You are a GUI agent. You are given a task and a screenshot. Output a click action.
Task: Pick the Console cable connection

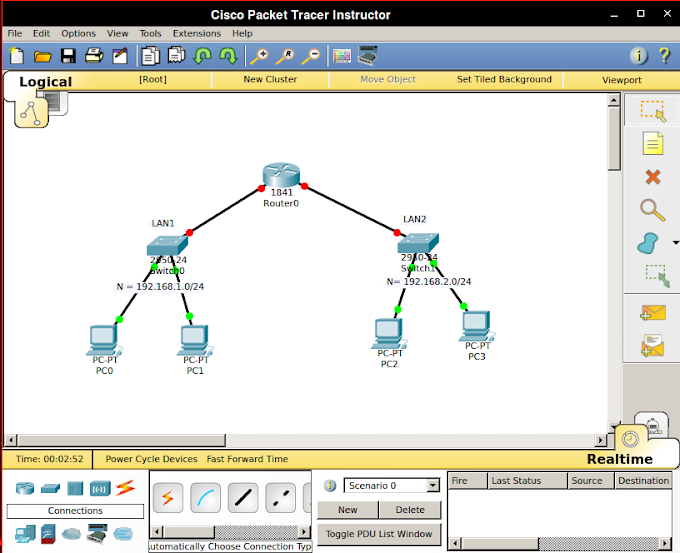click(205, 498)
